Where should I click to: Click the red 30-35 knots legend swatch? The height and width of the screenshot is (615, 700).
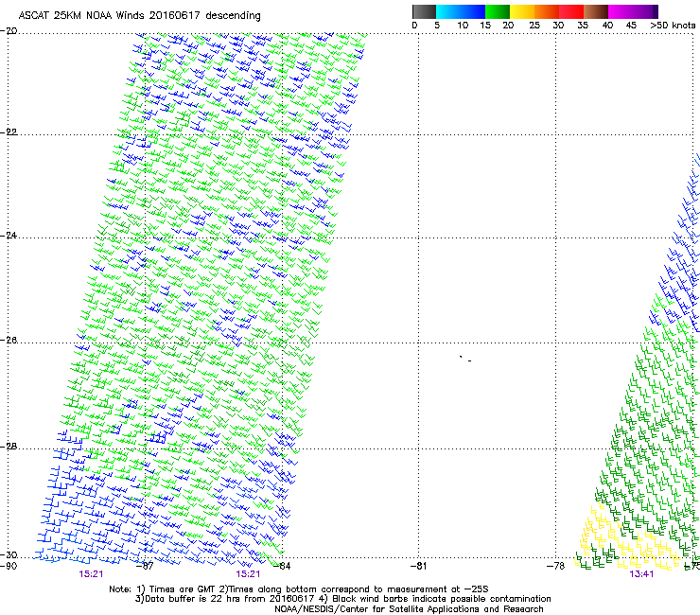pos(571,11)
